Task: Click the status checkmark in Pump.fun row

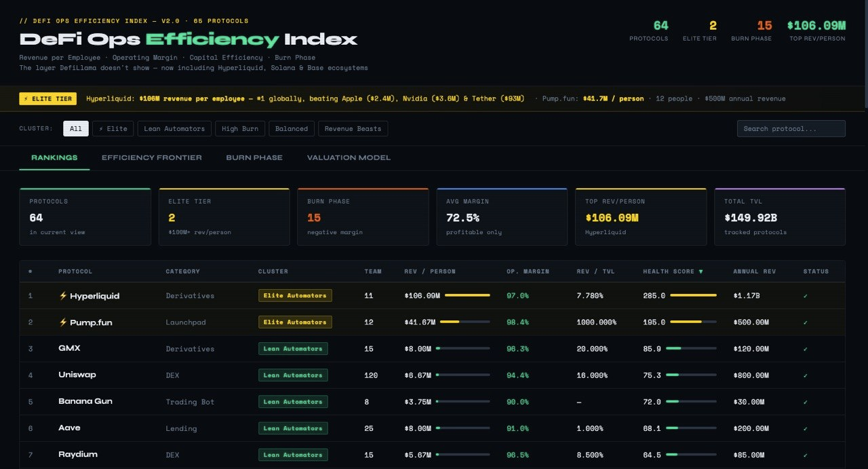Action: coord(806,322)
